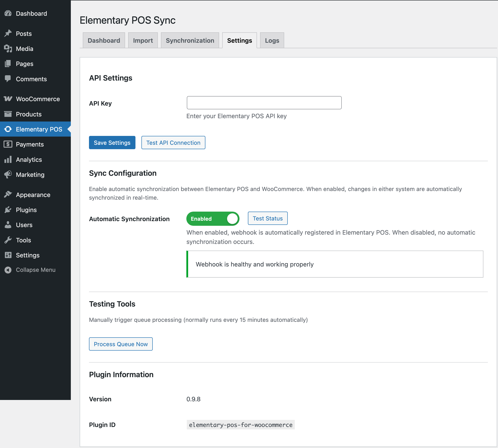Open the Logs tab
Screen dimensions: 498x448
[272, 41]
